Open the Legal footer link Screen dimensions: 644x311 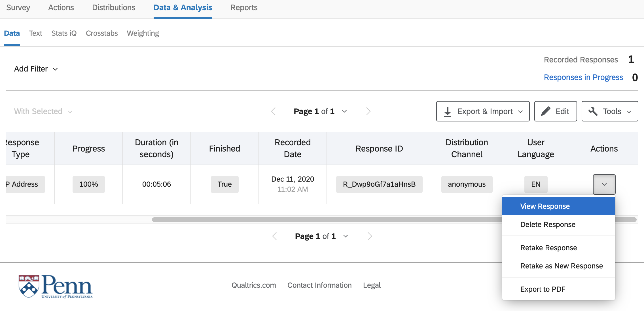point(372,285)
